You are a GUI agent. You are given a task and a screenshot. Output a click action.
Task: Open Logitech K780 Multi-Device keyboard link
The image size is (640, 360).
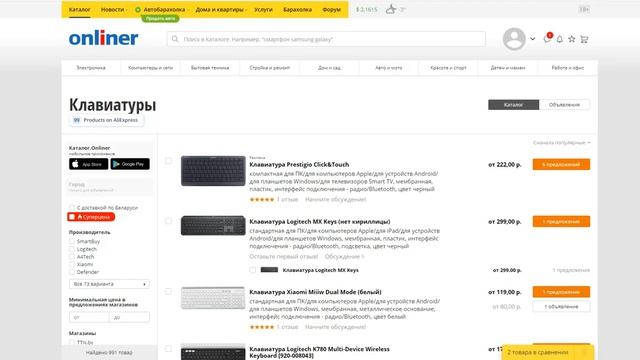[319, 352]
